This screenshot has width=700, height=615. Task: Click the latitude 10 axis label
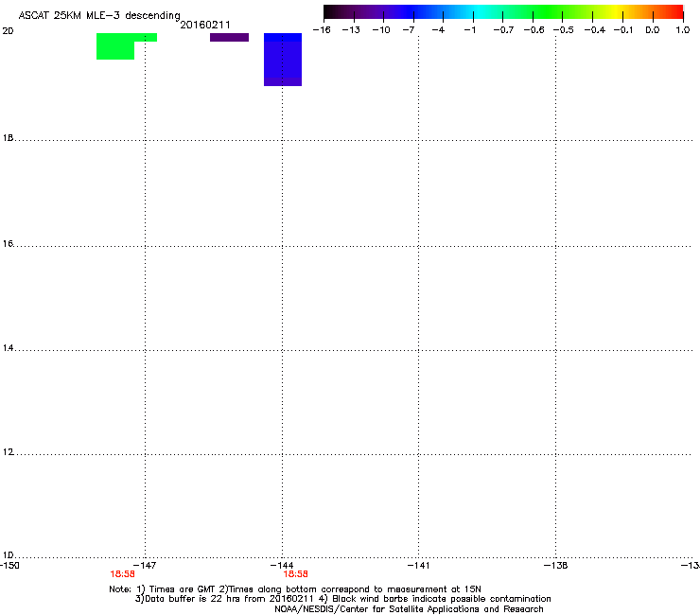click(x=8, y=555)
